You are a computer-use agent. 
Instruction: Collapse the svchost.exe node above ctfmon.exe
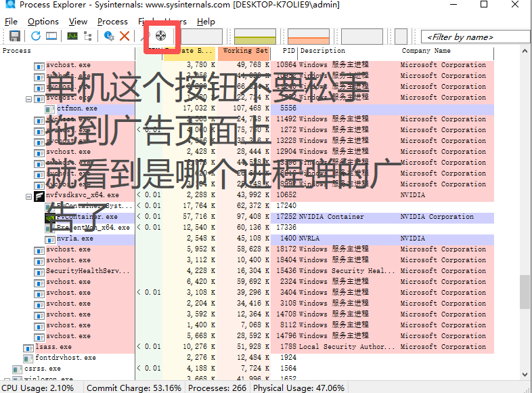click(x=29, y=99)
